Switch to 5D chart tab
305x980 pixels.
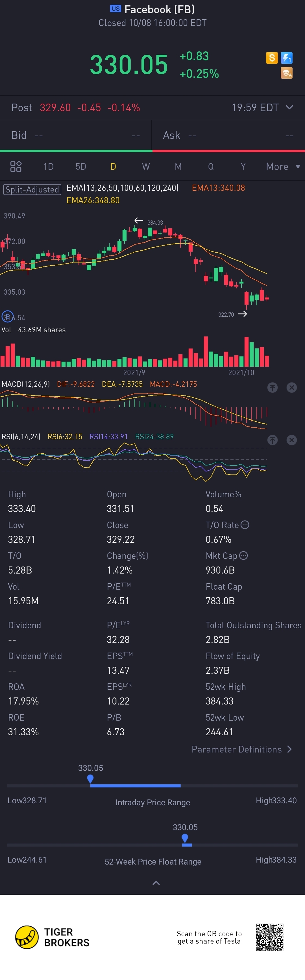(x=81, y=166)
